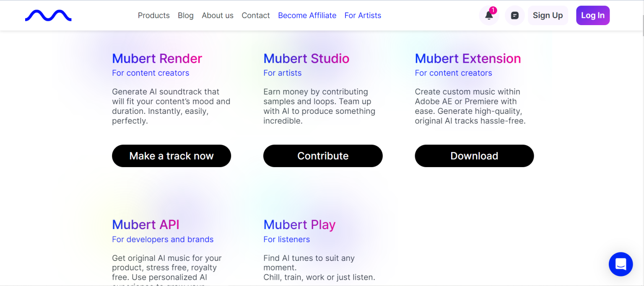644x286 pixels.
Task: Select Blog in the navigation bar
Action: (x=185, y=15)
